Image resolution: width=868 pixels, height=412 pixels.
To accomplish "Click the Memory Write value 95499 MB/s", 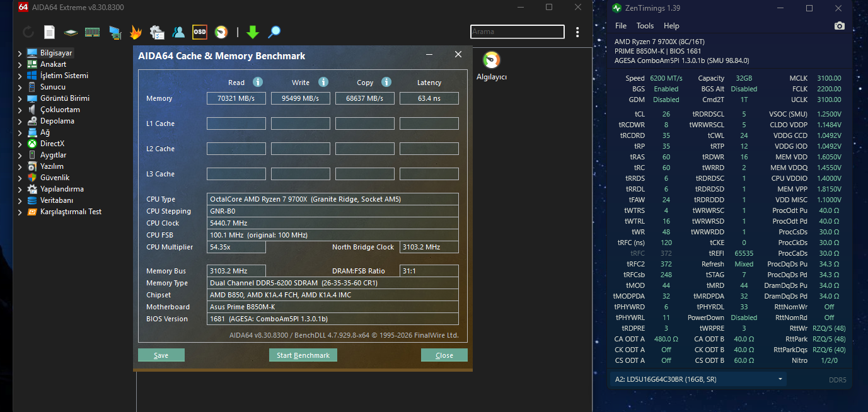I will [301, 98].
